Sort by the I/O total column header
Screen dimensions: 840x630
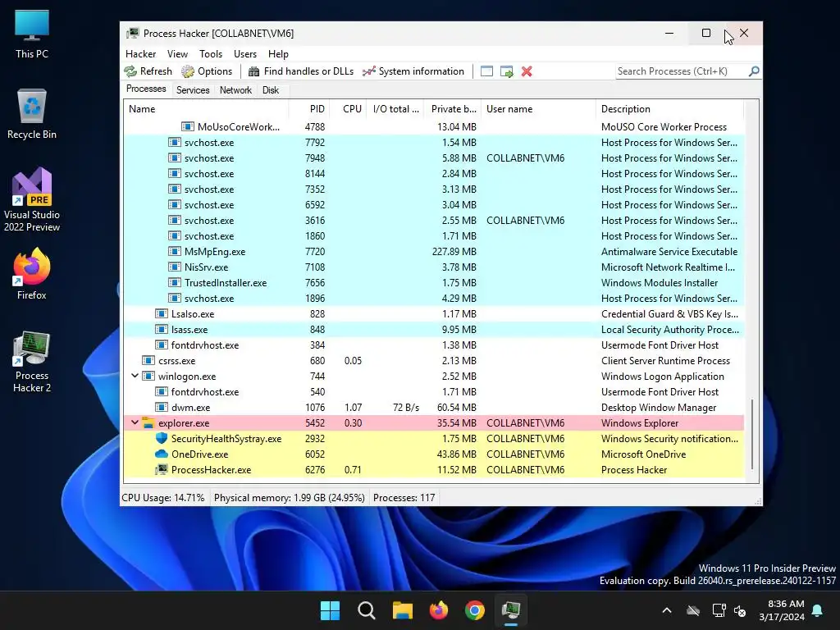395,109
